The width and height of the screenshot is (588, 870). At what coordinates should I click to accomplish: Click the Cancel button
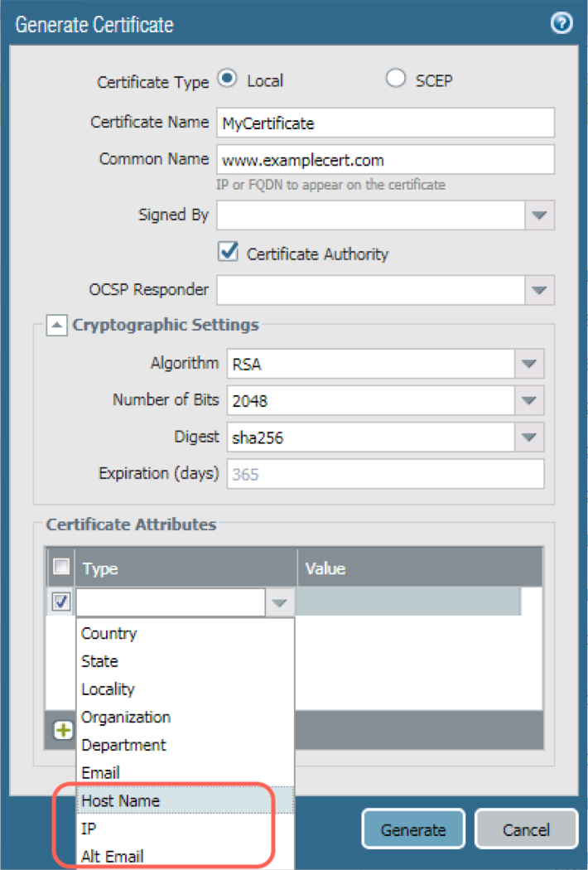coord(526,829)
